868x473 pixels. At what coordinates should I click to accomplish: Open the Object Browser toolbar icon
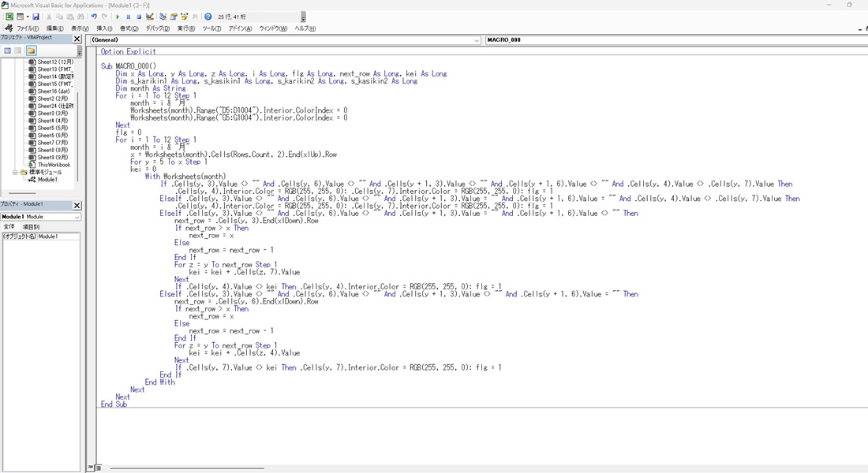(184, 17)
